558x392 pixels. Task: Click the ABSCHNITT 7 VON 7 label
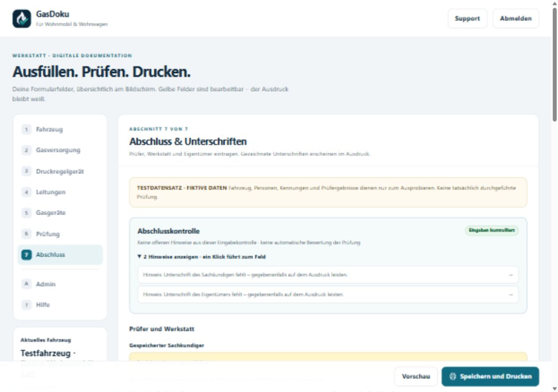(x=158, y=129)
